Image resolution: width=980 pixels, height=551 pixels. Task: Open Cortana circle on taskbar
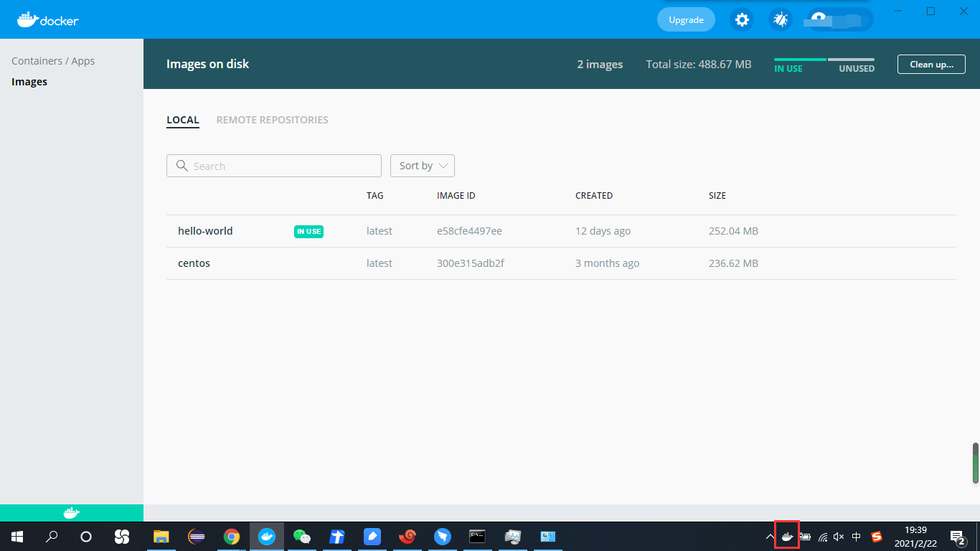[x=86, y=537]
